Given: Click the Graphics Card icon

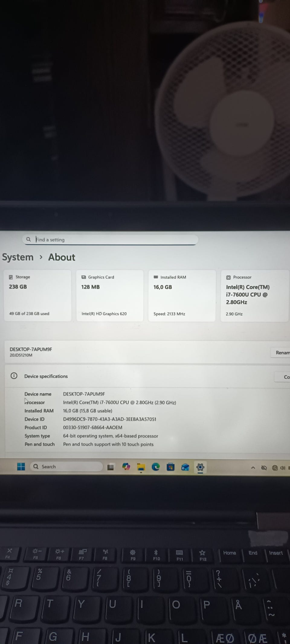Looking at the screenshot, I should (x=84, y=277).
